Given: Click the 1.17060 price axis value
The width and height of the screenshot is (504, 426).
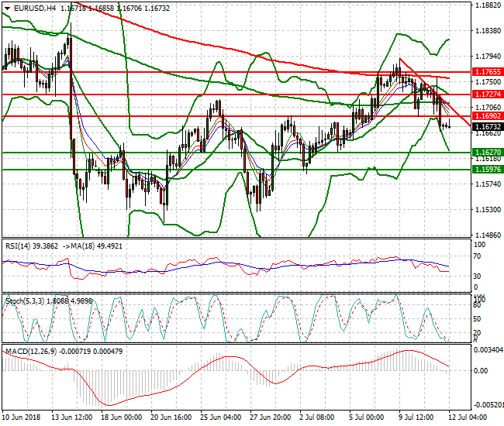Looking at the screenshot, I should (488, 107).
